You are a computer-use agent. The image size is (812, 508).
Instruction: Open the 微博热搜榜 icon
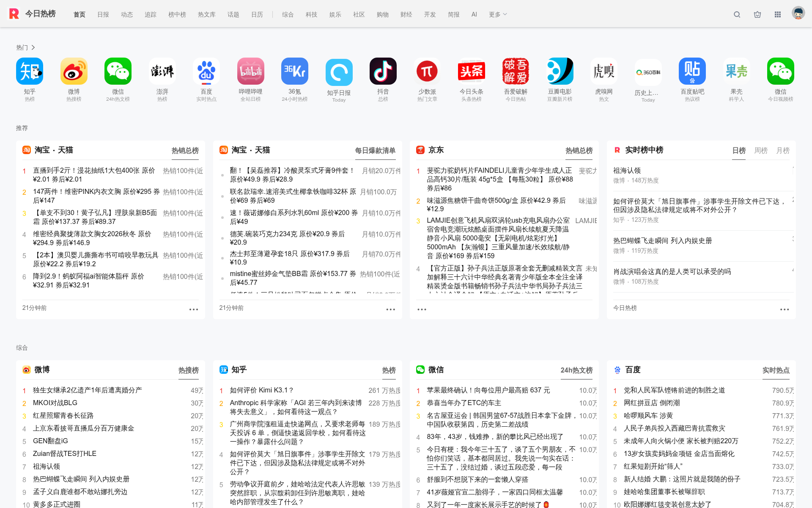click(x=74, y=72)
